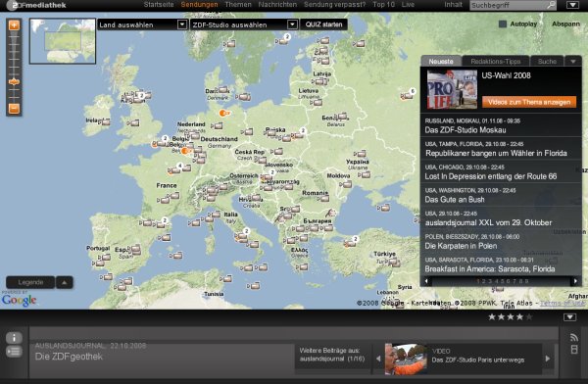
Task: Click the zoom out minus button
Action: point(14,109)
